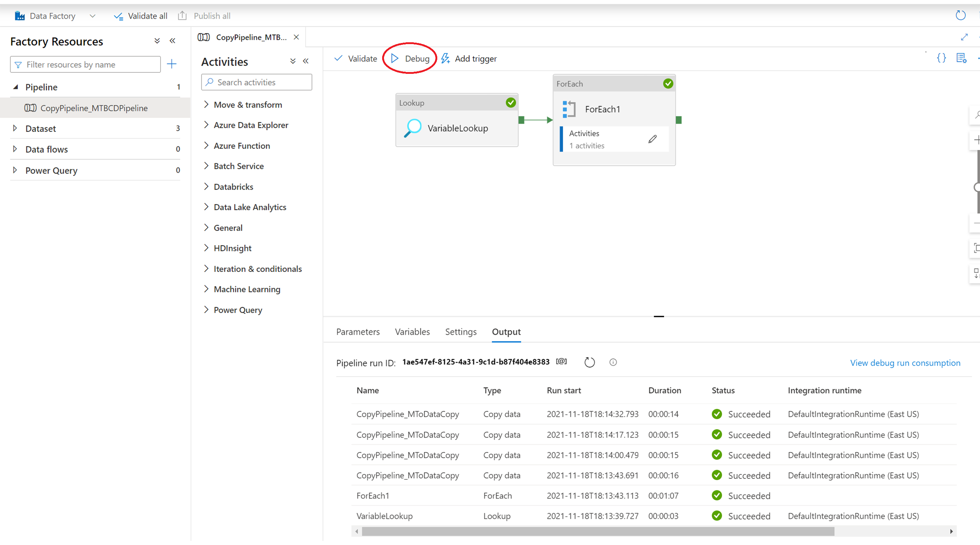Viewport: 980px width, 545px height.
Task: Click the Search activities box
Action: pyautogui.click(x=257, y=82)
